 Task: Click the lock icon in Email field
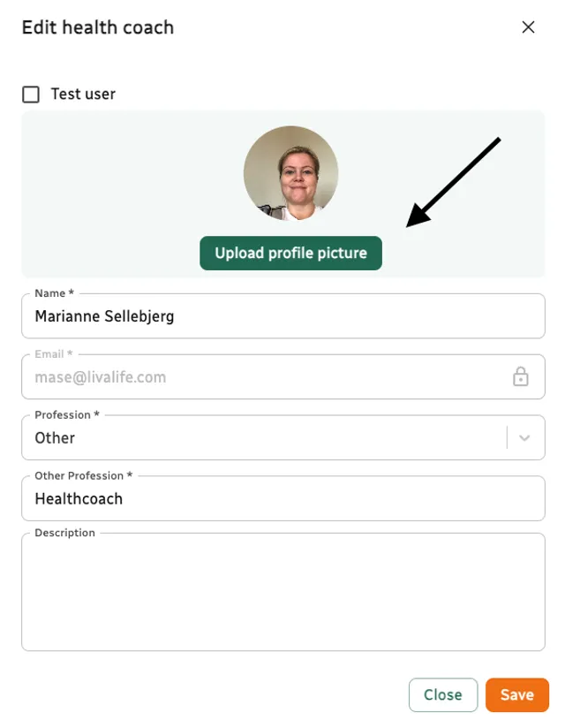pyautogui.click(x=521, y=377)
